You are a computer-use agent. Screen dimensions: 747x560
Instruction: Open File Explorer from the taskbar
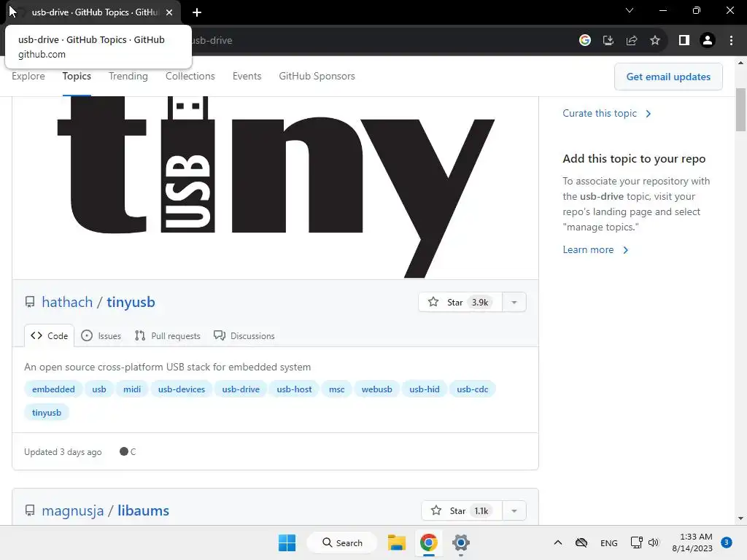pos(396,542)
